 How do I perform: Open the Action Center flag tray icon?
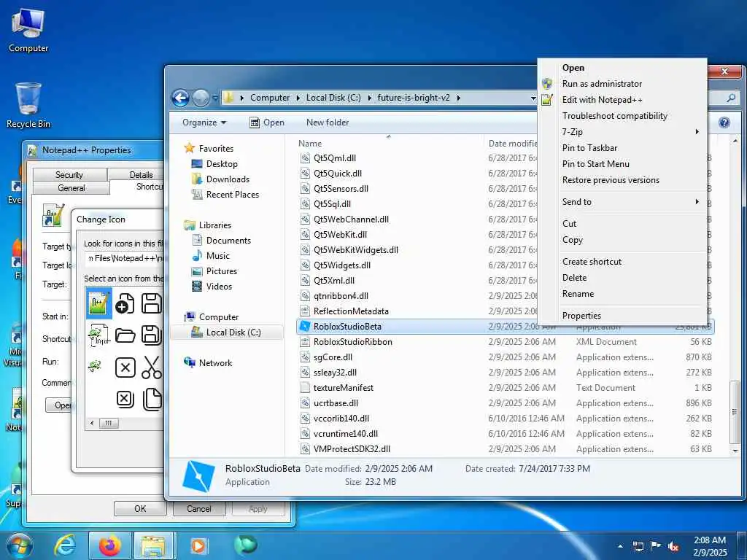656,545
